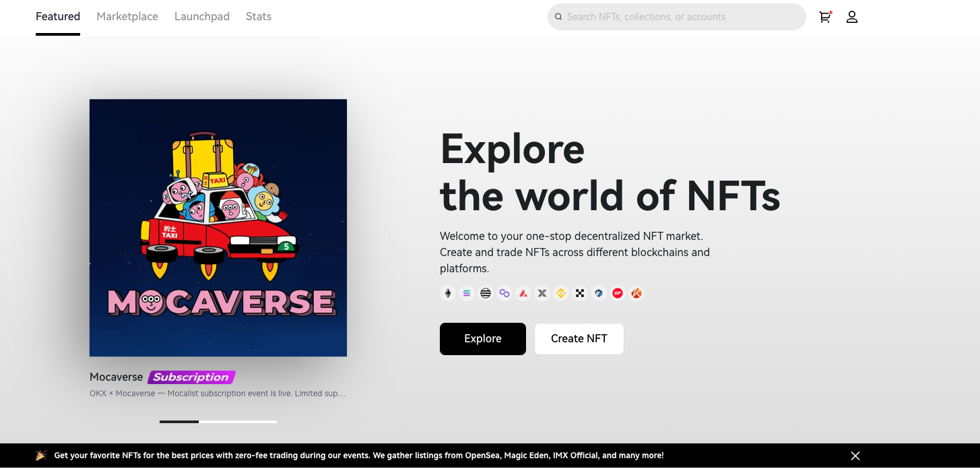Open the Mocaverse collection title link

117,377
